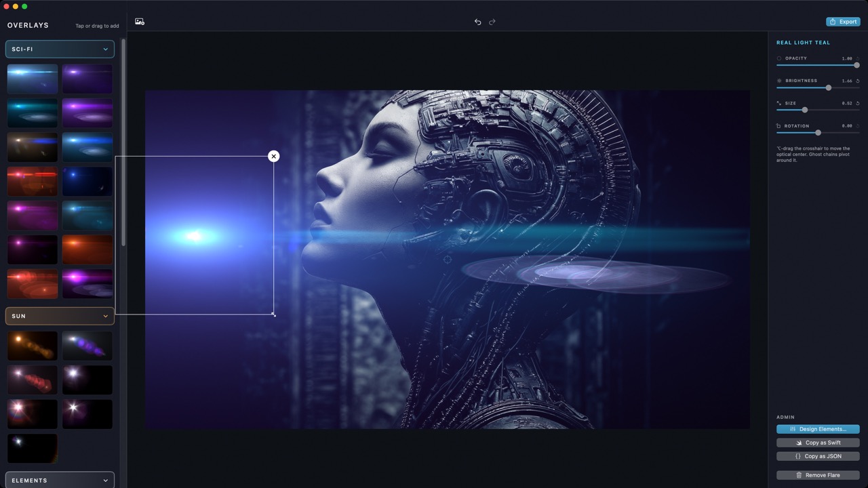
Task: Reset the Opacity value
Action: [x=858, y=58]
